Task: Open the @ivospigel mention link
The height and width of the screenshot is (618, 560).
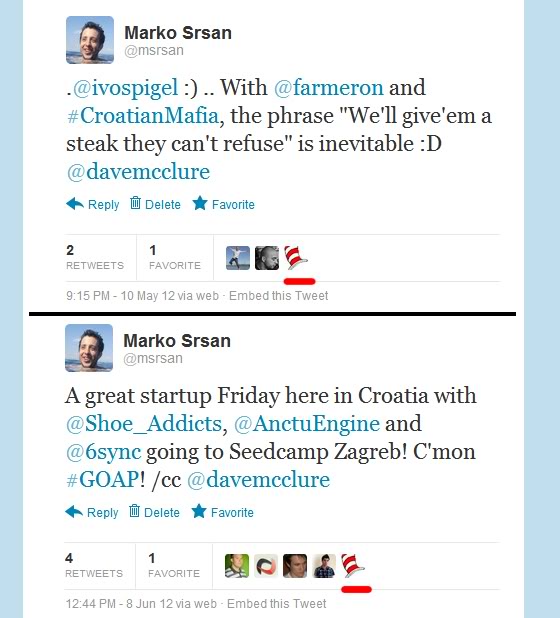Action: [x=125, y=87]
